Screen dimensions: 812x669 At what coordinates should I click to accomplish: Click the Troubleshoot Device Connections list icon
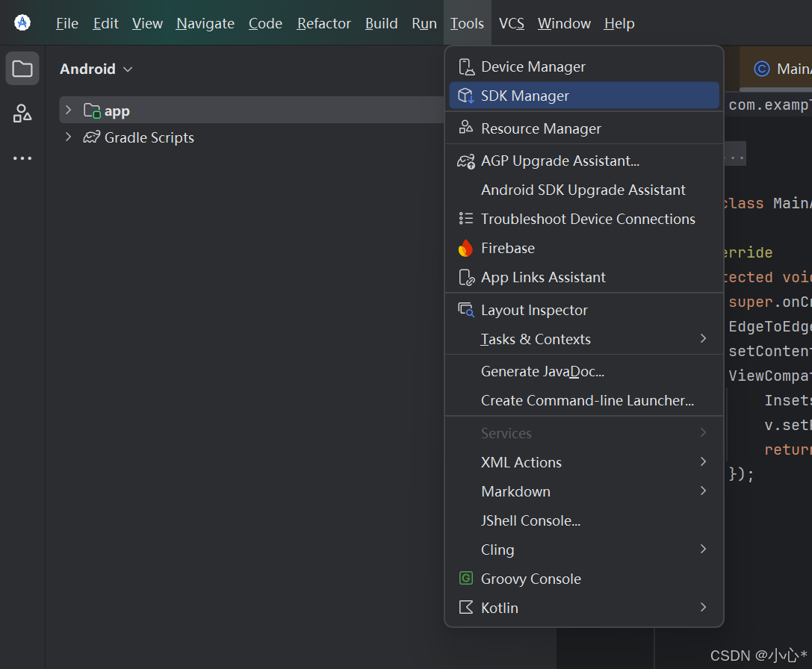tap(466, 219)
